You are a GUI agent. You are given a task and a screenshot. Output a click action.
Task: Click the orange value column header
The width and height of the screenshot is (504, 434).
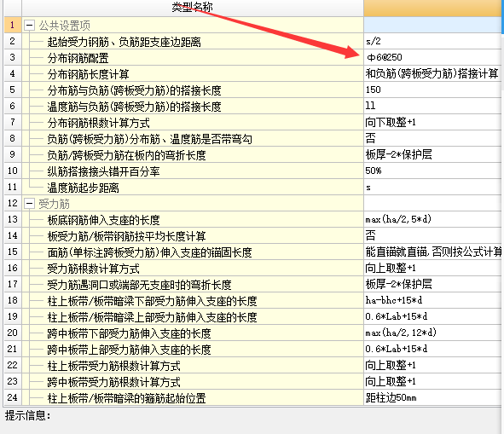(x=432, y=8)
